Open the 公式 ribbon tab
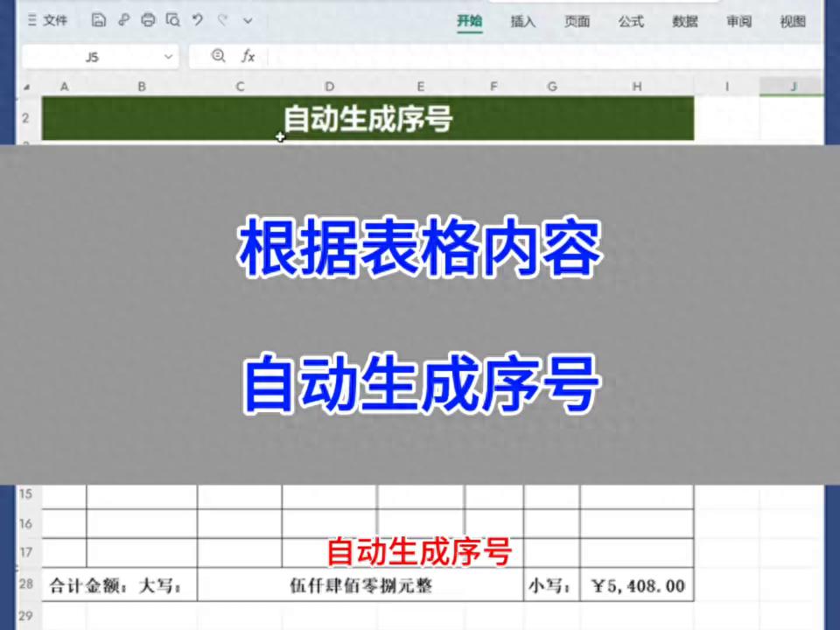This screenshot has height=630, width=840. point(631,22)
